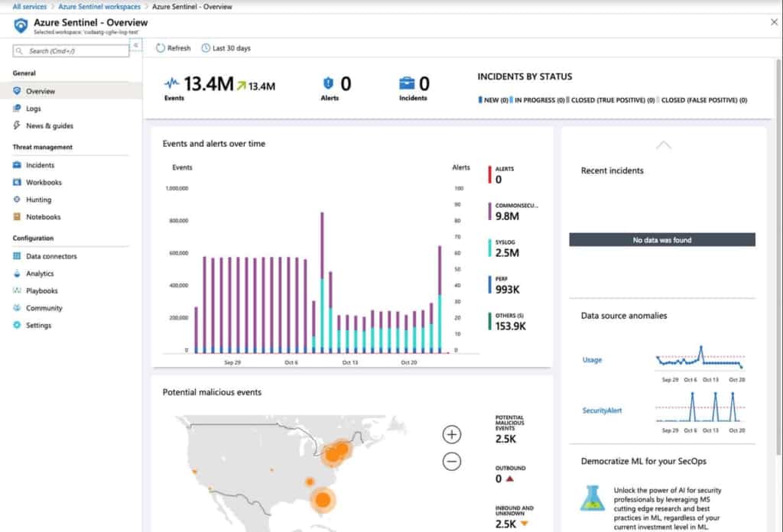Screen dimensions: 783x532
Task: Click the large orange Florida map hotspot
Action: (x=323, y=500)
